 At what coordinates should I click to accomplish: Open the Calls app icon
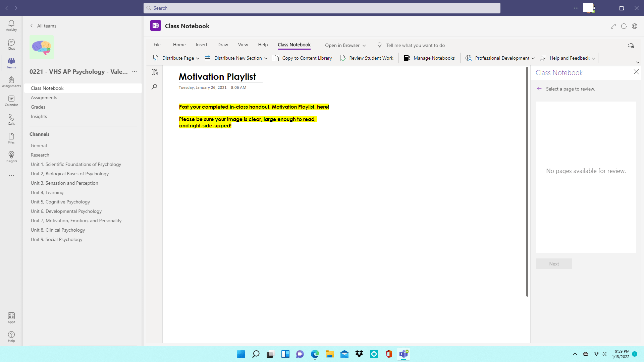(x=11, y=119)
